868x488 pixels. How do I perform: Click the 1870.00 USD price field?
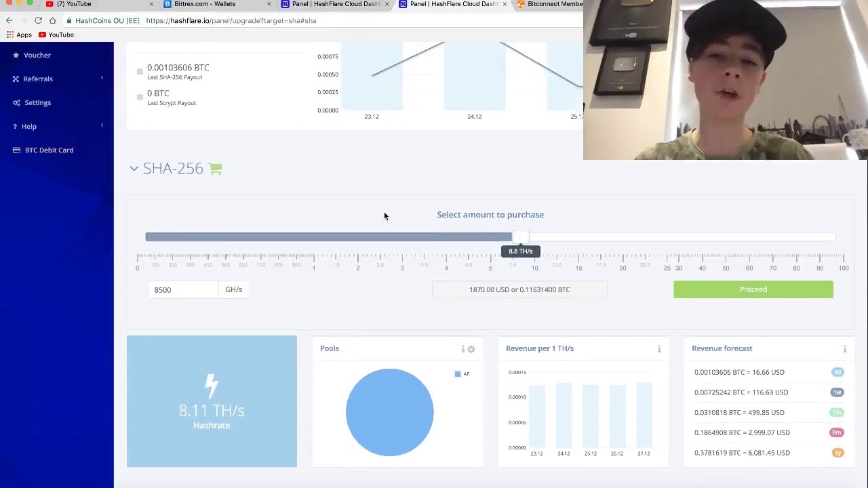tap(519, 289)
